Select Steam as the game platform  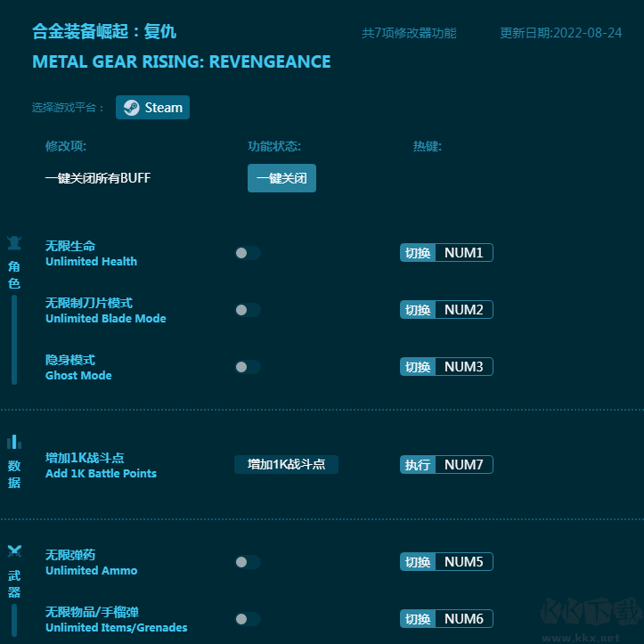click(x=152, y=108)
